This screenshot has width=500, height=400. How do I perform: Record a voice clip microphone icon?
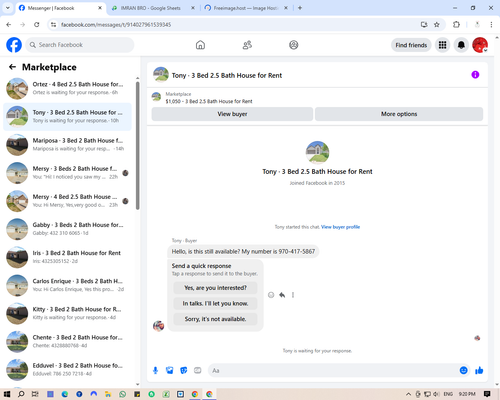point(155,370)
